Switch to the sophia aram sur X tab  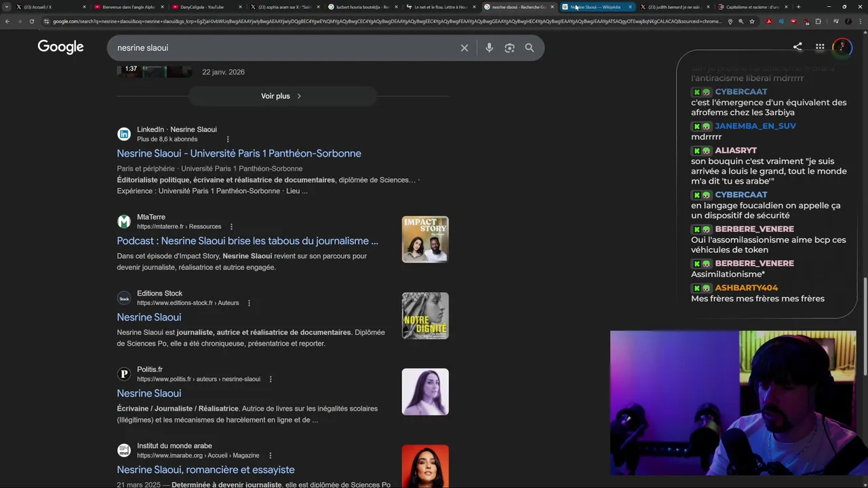[x=284, y=7]
